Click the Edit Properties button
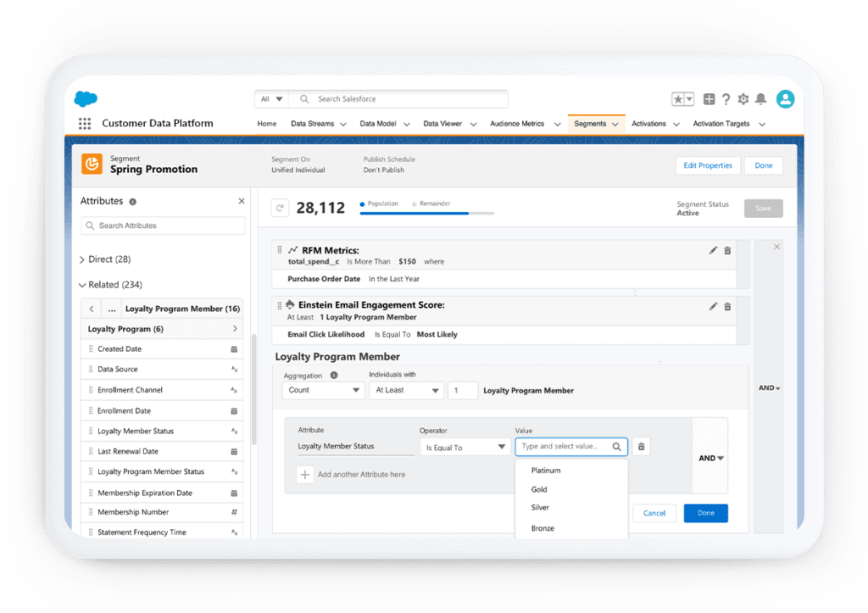The width and height of the screenshot is (868, 613). click(x=707, y=165)
